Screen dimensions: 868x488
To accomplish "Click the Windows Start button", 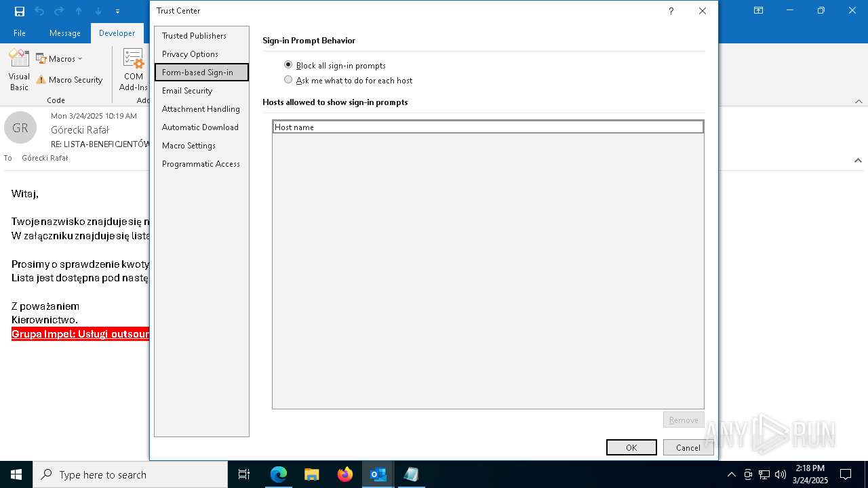I will [16, 474].
